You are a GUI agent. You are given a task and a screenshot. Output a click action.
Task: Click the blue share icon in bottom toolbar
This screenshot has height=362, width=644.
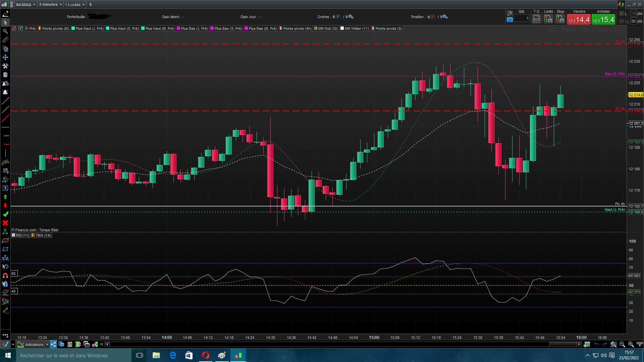click(x=54, y=344)
